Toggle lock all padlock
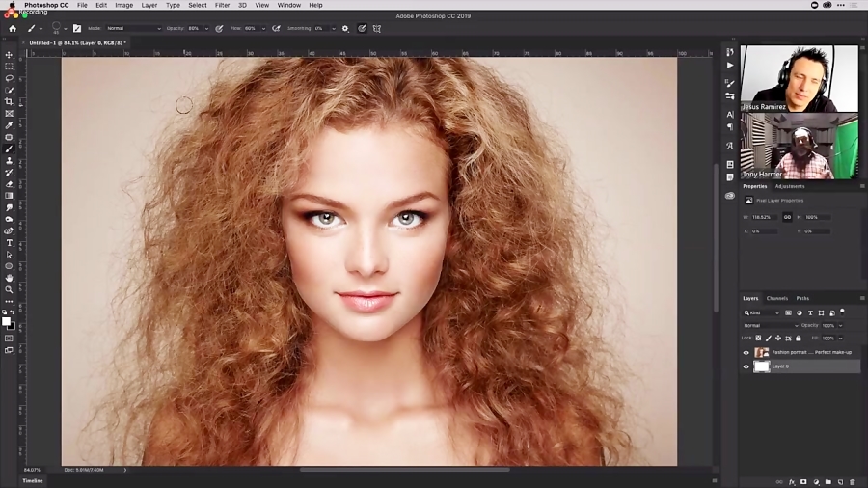868x488 pixels. click(799, 339)
